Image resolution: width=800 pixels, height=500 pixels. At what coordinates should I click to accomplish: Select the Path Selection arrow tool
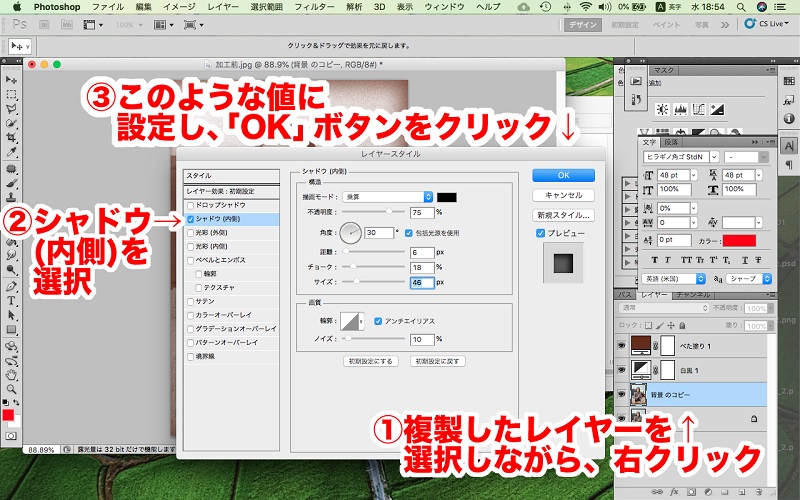pyautogui.click(x=11, y=315)
